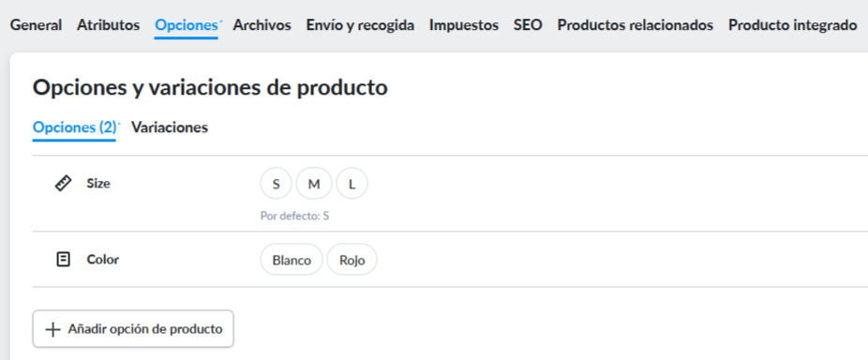Image resolution: width=868 pixels, height=360 pixels.
Task: Open the Archivos tab
Action: (x=262, y=25)
